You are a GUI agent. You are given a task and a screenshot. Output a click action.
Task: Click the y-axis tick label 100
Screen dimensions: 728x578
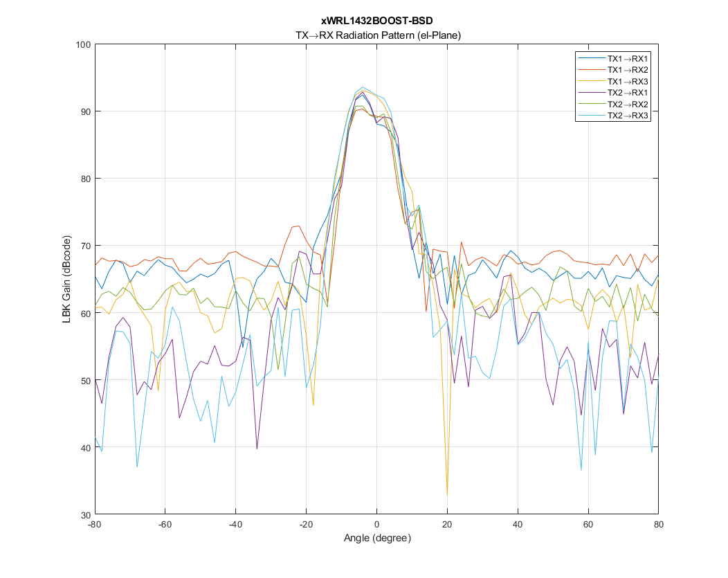tap(82, 44)
